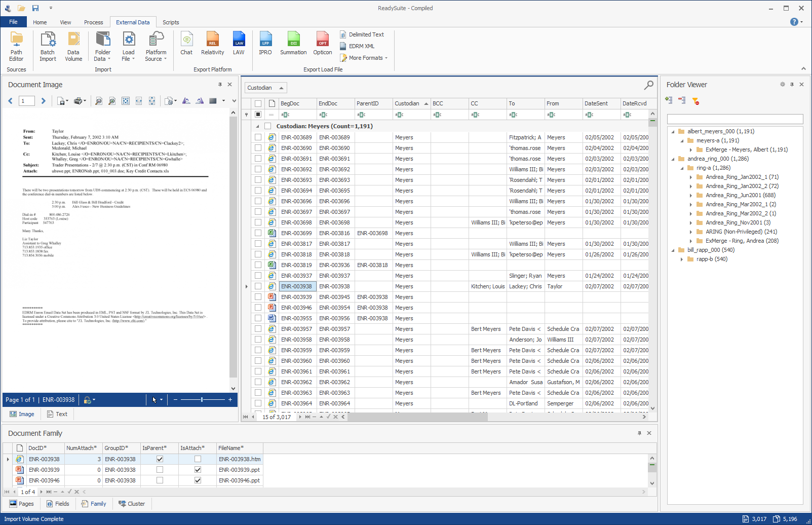
Task: Export an Opticon load file
Action: (x=322, y=44)
